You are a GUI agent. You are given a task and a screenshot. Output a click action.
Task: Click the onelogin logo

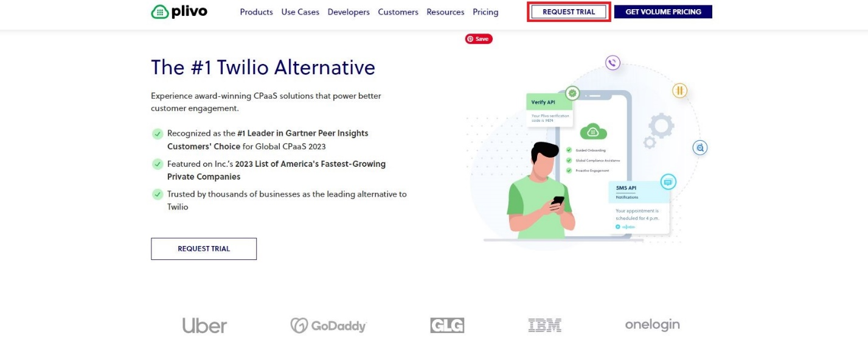(x=652, y=325)
